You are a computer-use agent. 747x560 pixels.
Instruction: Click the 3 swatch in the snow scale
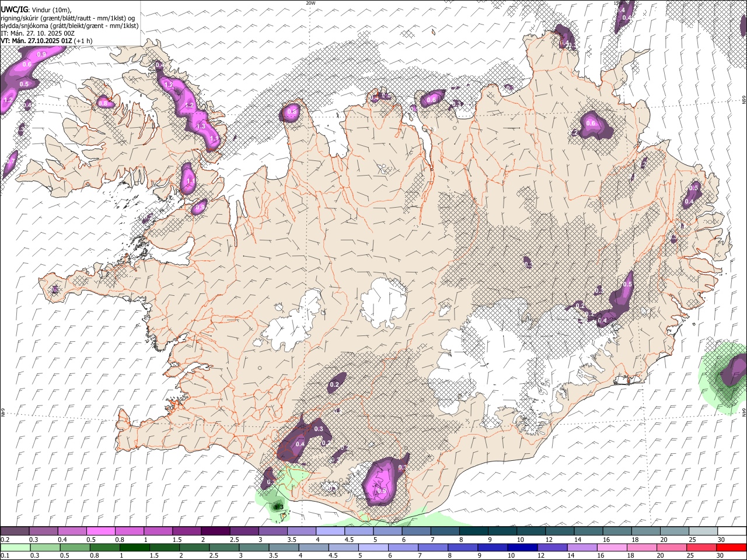(x=272, y=531)
